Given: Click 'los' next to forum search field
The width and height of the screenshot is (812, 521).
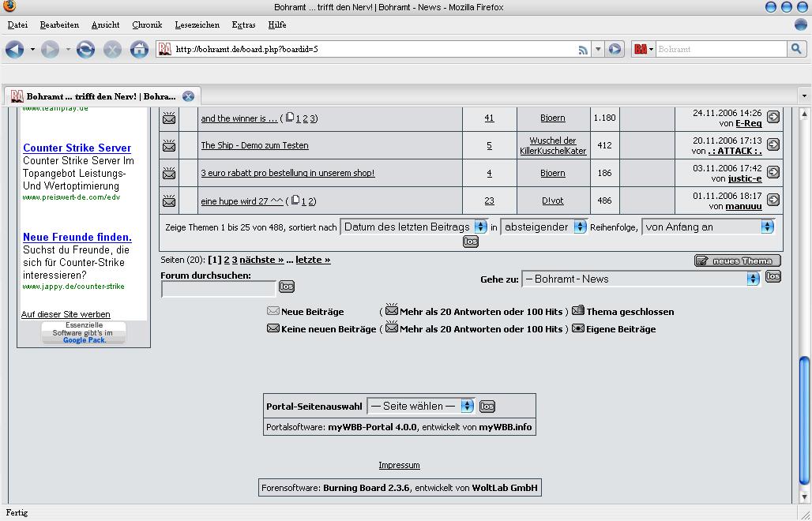Looking at the screenshot, I should (x=286, y=287).
